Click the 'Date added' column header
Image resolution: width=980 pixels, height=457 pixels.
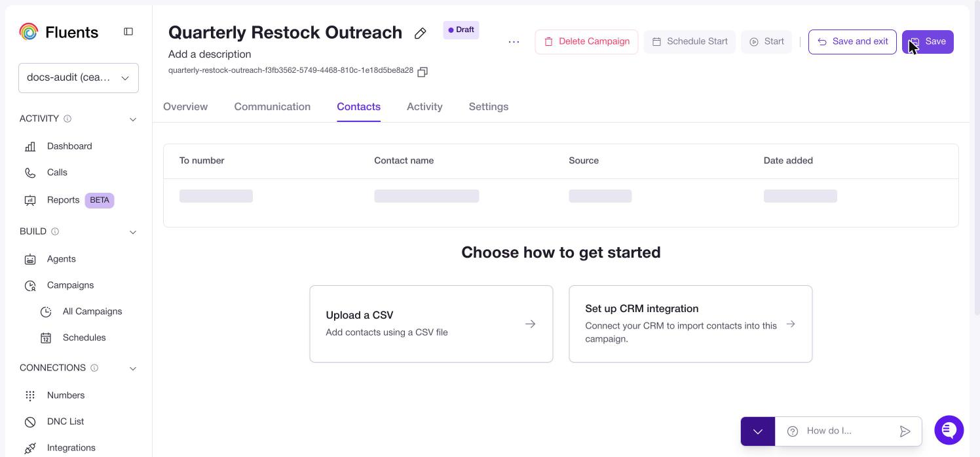[x=788, y=161]
